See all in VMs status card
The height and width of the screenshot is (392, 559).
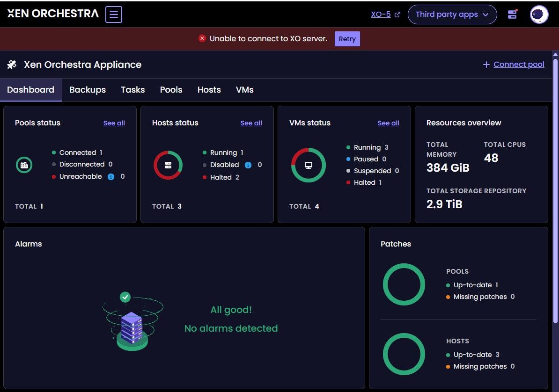389,123
